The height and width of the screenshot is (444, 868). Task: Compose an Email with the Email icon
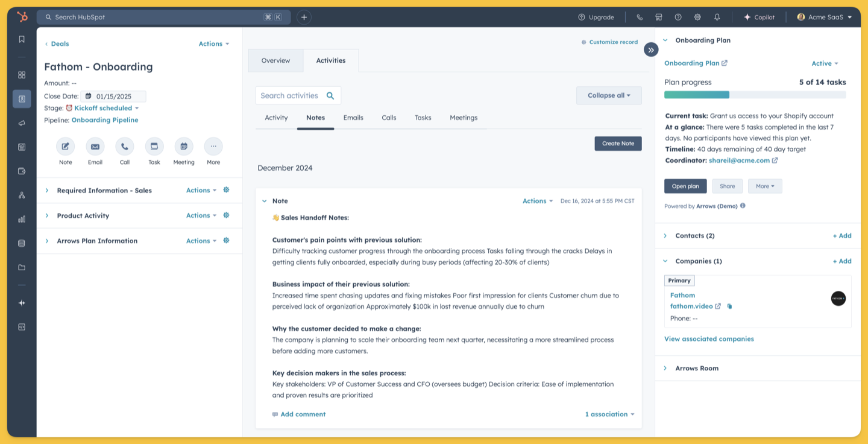coord(95,146)
